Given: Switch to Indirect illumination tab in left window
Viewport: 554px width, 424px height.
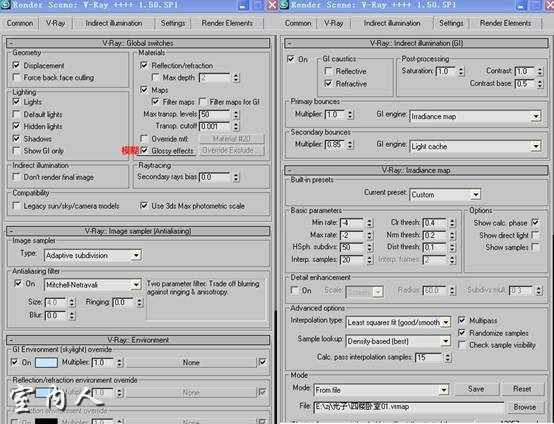Looking at the screenshot, I should pos(113,23).
